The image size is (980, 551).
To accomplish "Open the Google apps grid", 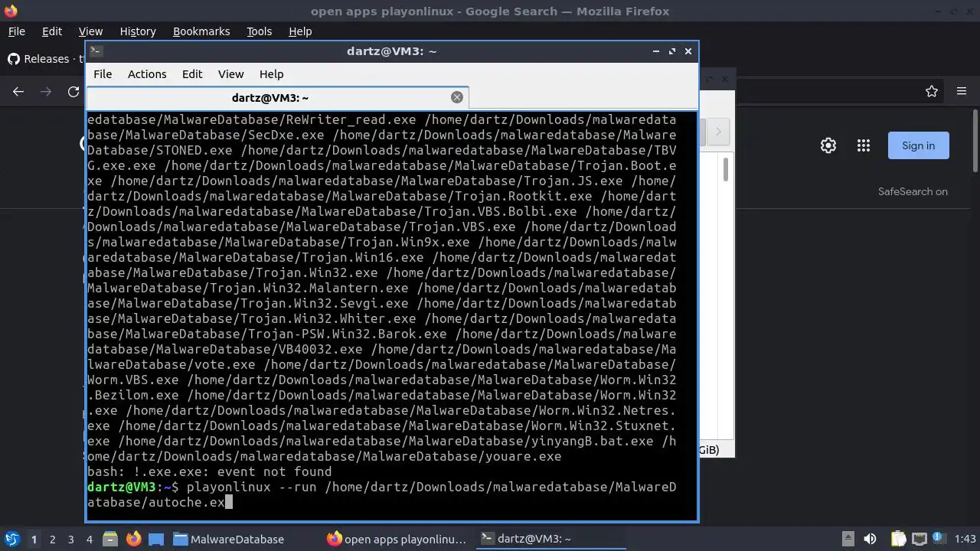I will click(864, 145).
